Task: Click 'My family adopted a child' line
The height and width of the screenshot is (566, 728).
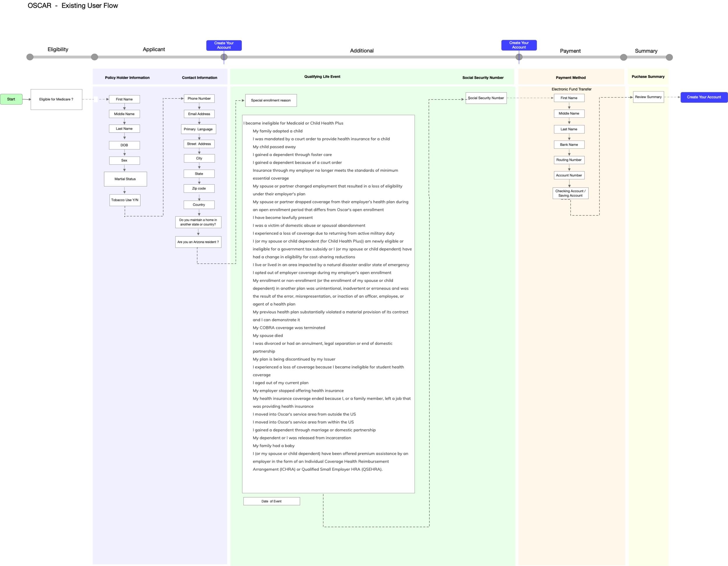Action: point(278,131)
